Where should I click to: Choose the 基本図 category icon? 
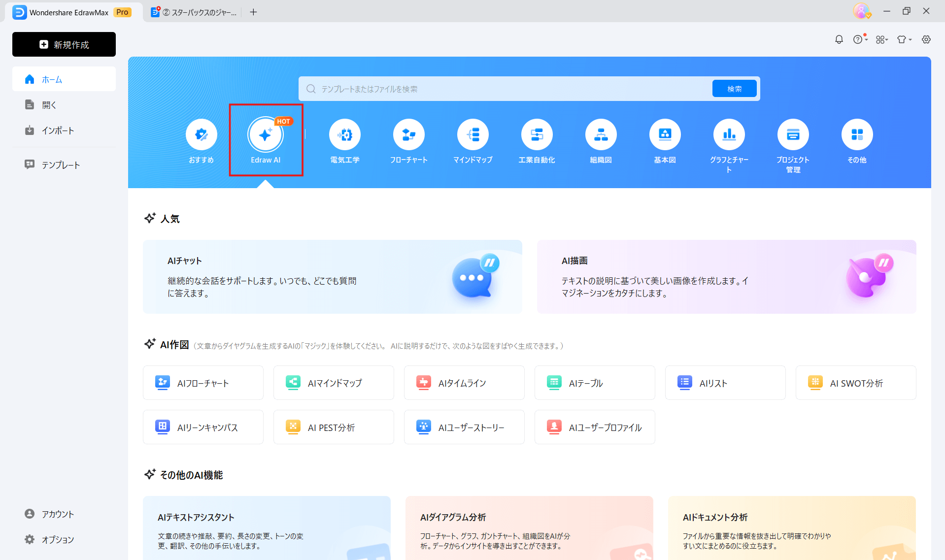(x=665, y=134)
